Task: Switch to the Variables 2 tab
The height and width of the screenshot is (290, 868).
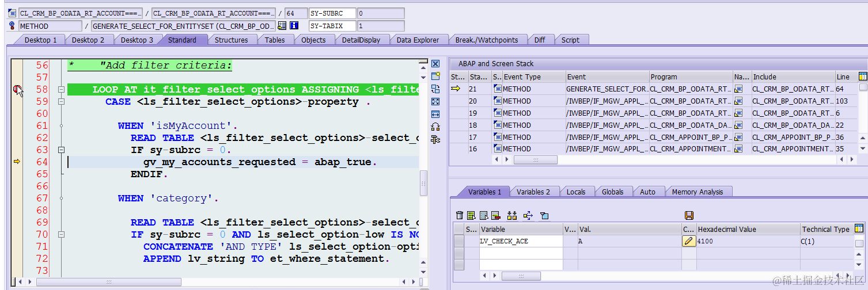Action: pyautogui.click(x=533, y=192)
